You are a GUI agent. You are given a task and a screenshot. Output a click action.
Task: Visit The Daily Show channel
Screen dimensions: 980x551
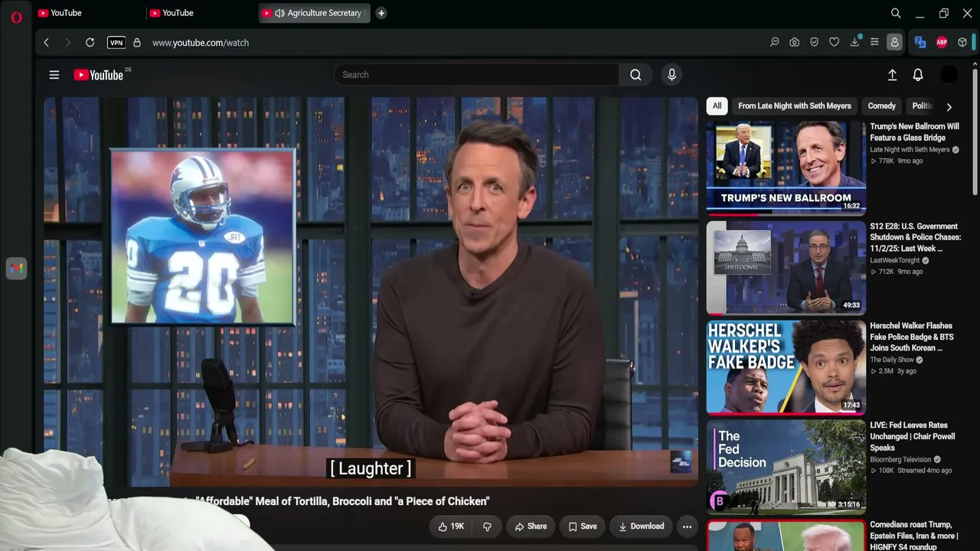892,360
